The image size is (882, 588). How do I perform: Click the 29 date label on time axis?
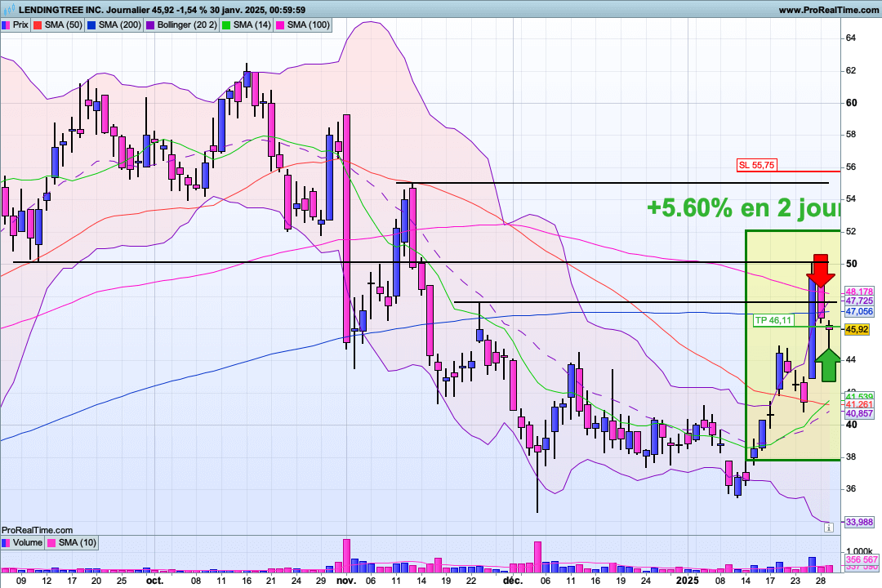(321, 581)
